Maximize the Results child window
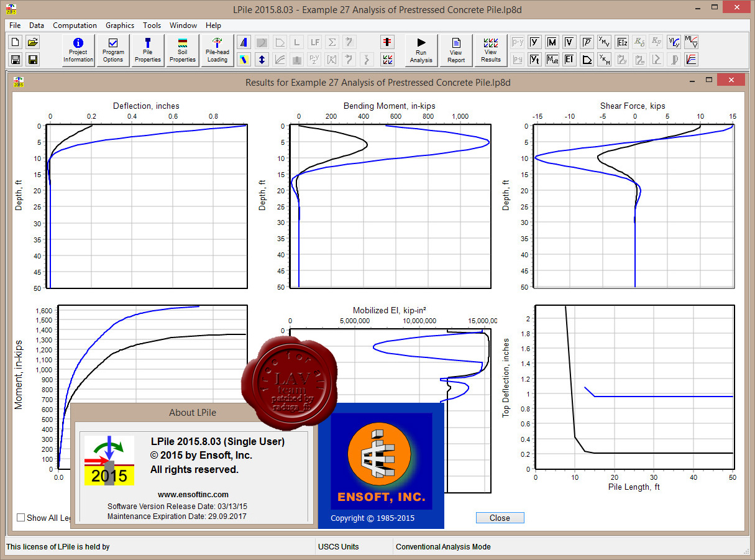 [709, 81]
